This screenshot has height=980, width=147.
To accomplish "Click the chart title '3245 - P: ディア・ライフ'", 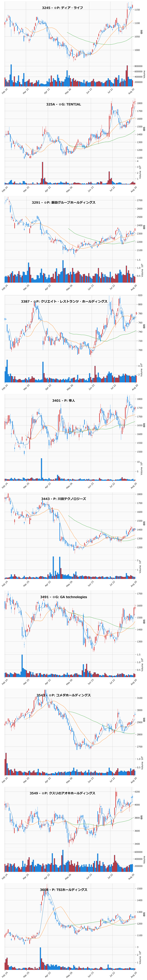I will click(62, 8).
